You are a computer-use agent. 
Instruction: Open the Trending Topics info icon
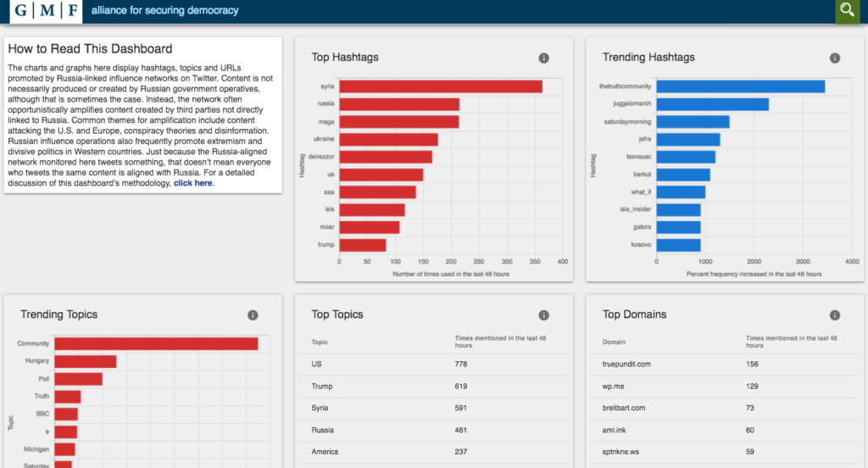[253, 315]
